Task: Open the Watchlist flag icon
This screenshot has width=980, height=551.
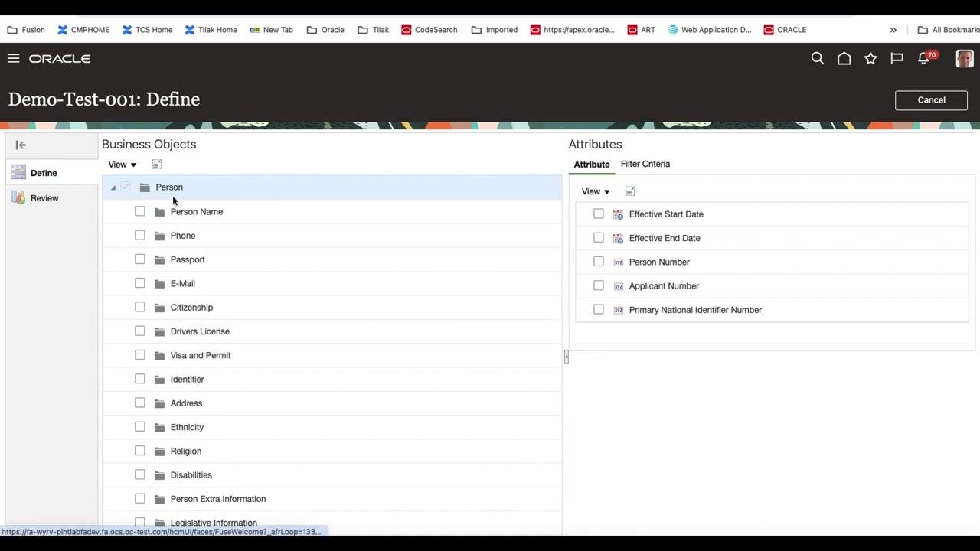Action: [x=897, y=58]
